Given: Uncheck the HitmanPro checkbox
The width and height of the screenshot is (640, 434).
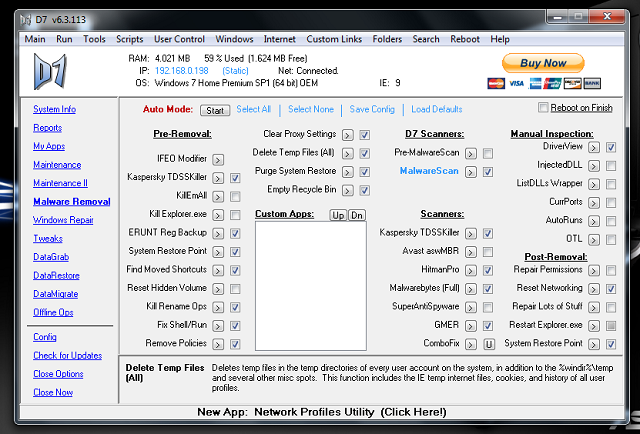Looking at the screenshot, I should click(488, 270).
